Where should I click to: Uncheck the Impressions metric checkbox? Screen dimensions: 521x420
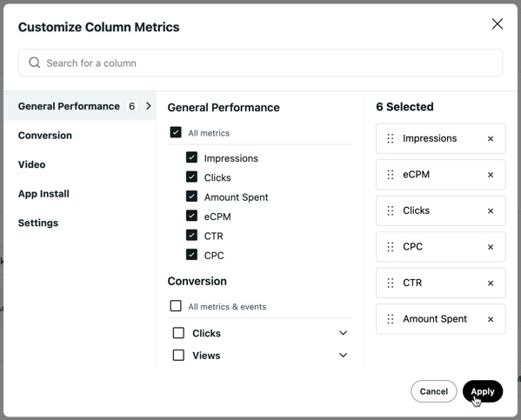(x=191, y=157)
